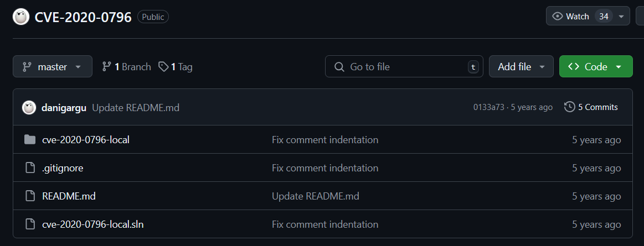Expand the Add file dropdown
The height and width of the screenshot is (246, 644).
click(x=521, y=66)
